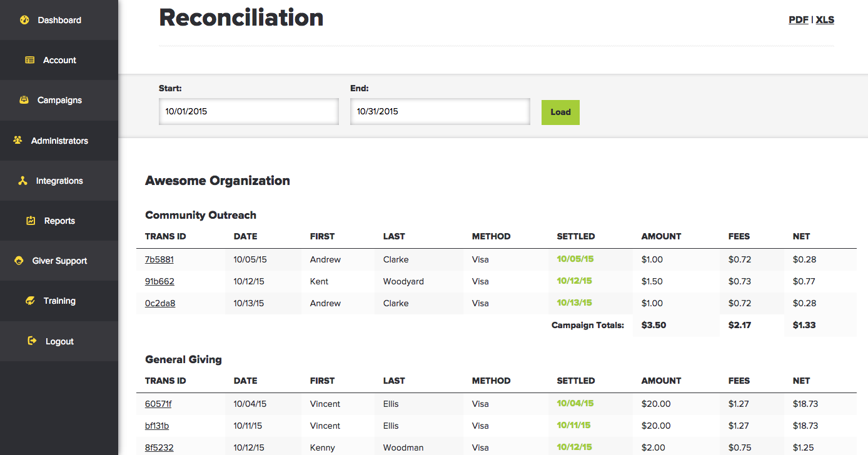Open transaction 60571f under General Giving
Image resolution: width=868 pixels, height=455 pixels.
[158, 403]
